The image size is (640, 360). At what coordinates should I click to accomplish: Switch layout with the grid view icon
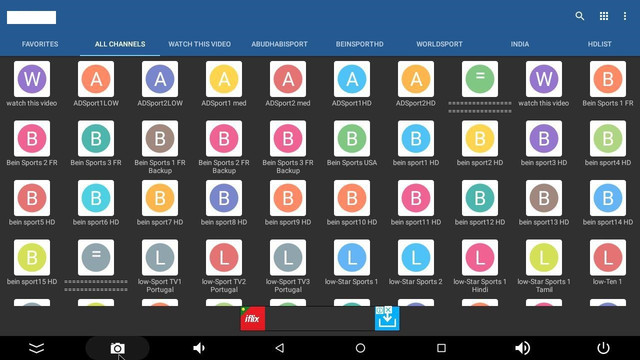(604, 16)
